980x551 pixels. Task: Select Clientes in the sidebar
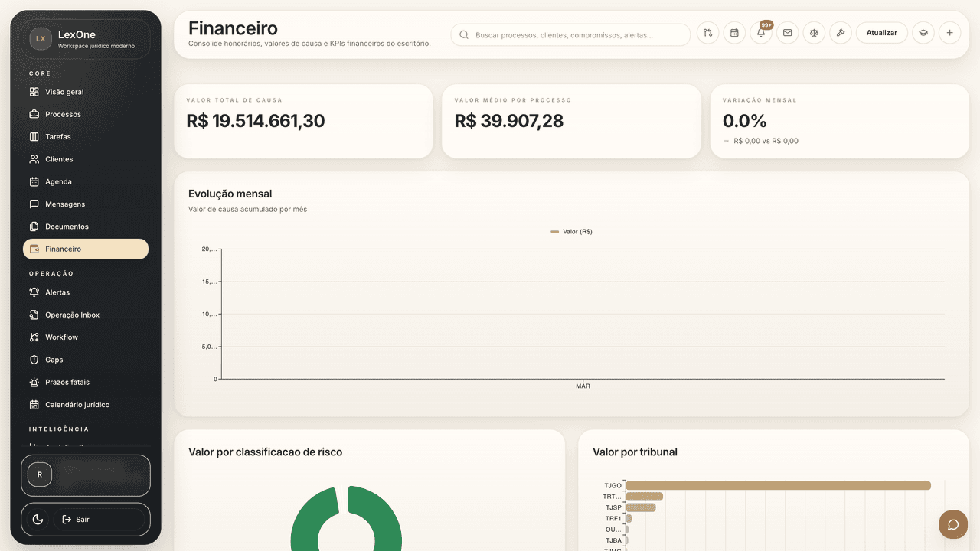pos(59,159)
